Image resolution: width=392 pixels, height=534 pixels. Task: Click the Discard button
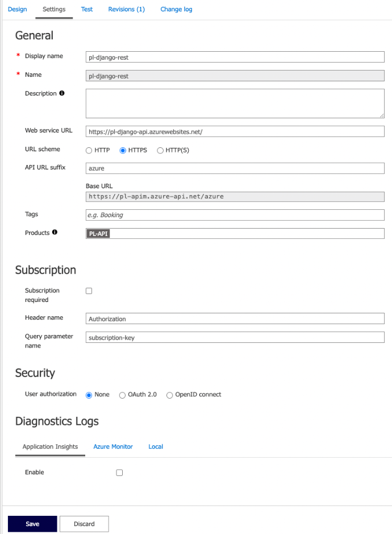85,524
